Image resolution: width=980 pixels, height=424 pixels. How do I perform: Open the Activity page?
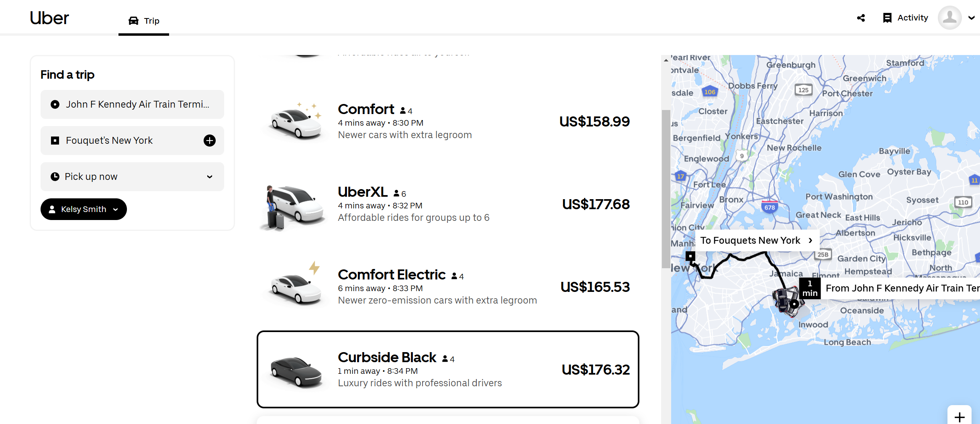point(913,18)
